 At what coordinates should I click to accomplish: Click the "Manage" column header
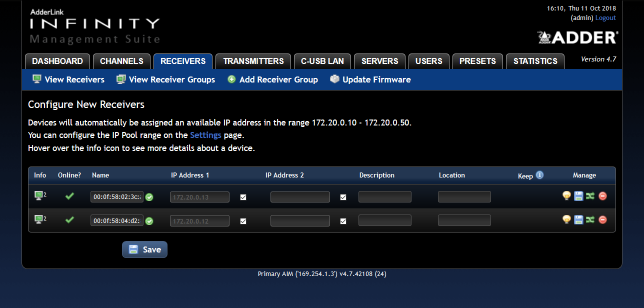pos(584,175)
